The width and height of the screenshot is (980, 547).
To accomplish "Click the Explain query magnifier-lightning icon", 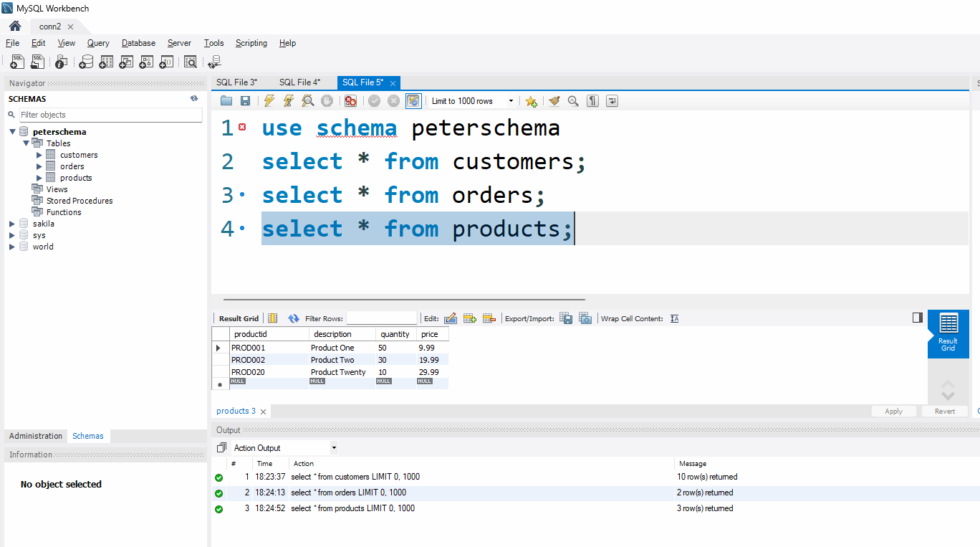I will (x=308, y=101).
